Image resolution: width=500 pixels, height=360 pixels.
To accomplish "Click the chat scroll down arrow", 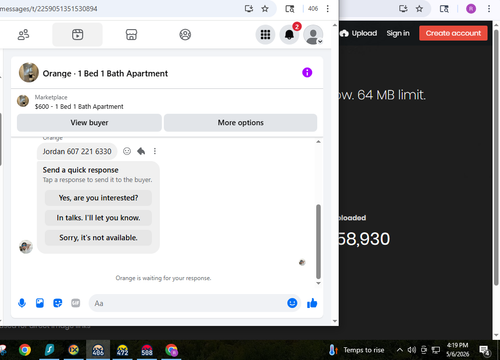I will point(318,283).
